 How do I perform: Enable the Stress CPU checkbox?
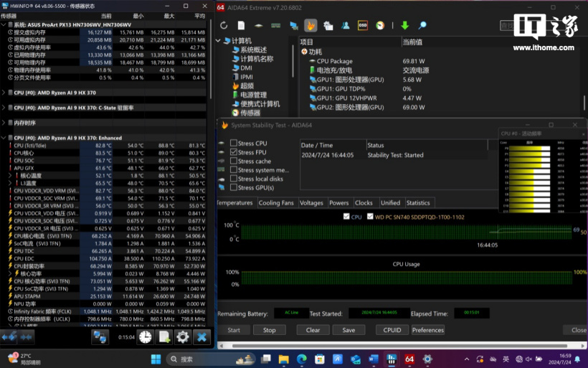click(233, 143)
